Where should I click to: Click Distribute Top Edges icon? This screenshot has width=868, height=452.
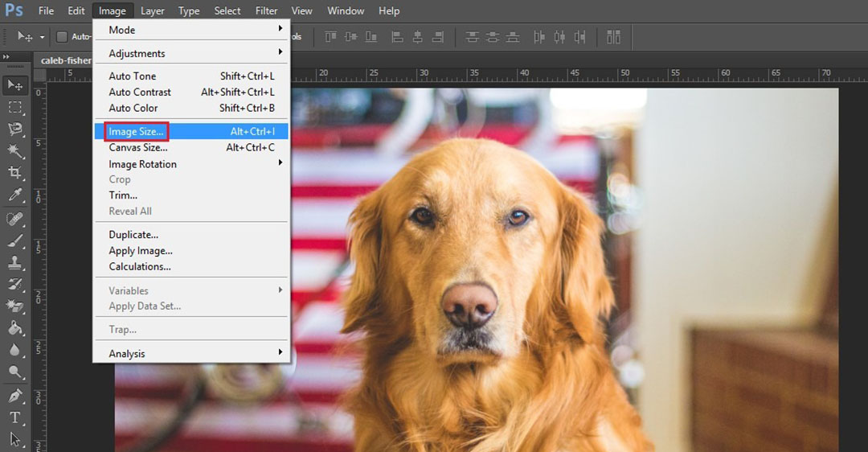pos(473,37)
